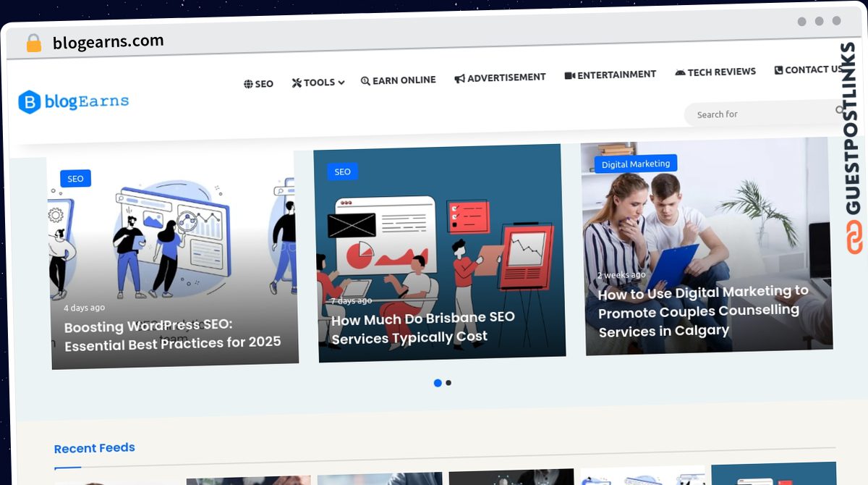Open the SEO menu item
This screenshot has width=868, height=485.
(258, 83)
